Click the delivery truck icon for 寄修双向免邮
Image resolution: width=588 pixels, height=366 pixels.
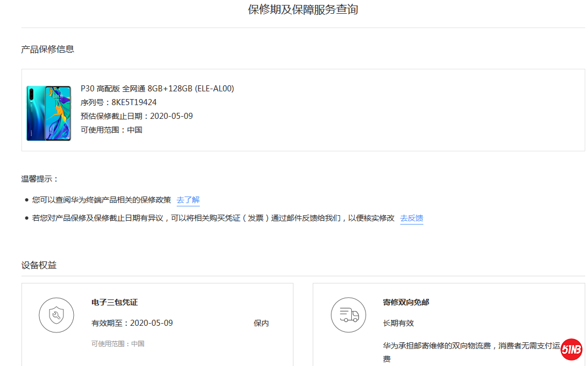348,315
